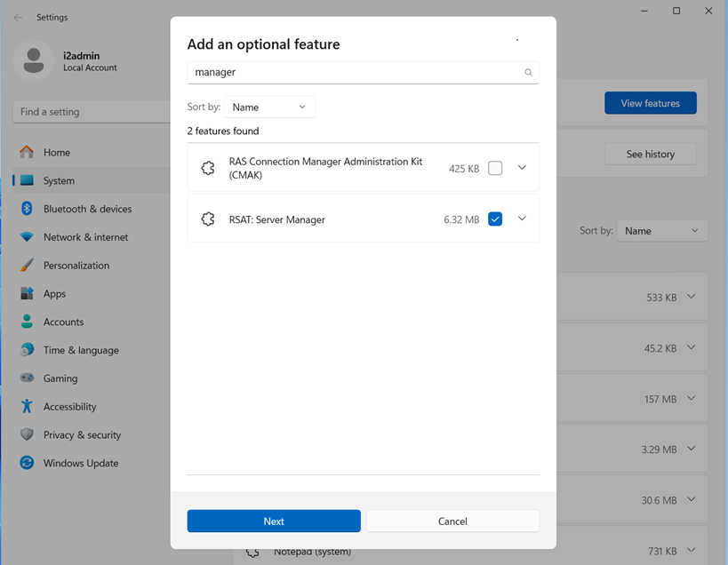Check the RAS Connection Manager Administration Kit checkbox
Screen dimensions: 728x565
click(495, 168)
